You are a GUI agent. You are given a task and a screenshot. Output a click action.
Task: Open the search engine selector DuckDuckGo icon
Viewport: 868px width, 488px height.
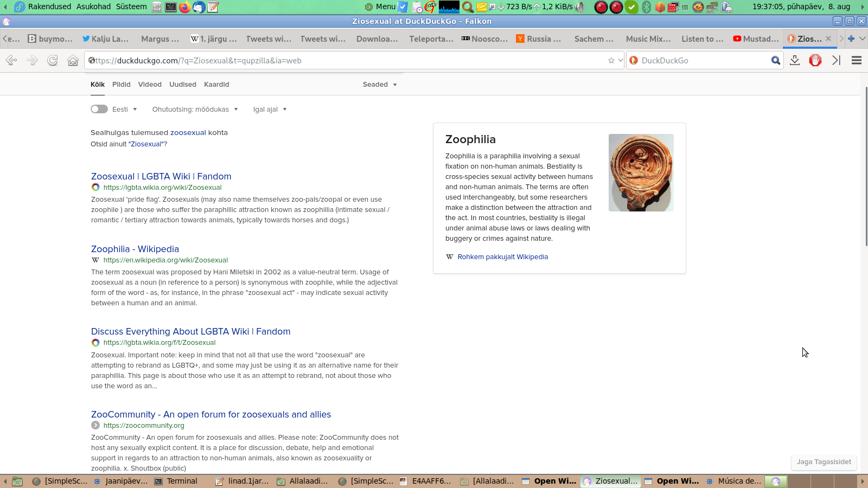[x=634, y=60]
